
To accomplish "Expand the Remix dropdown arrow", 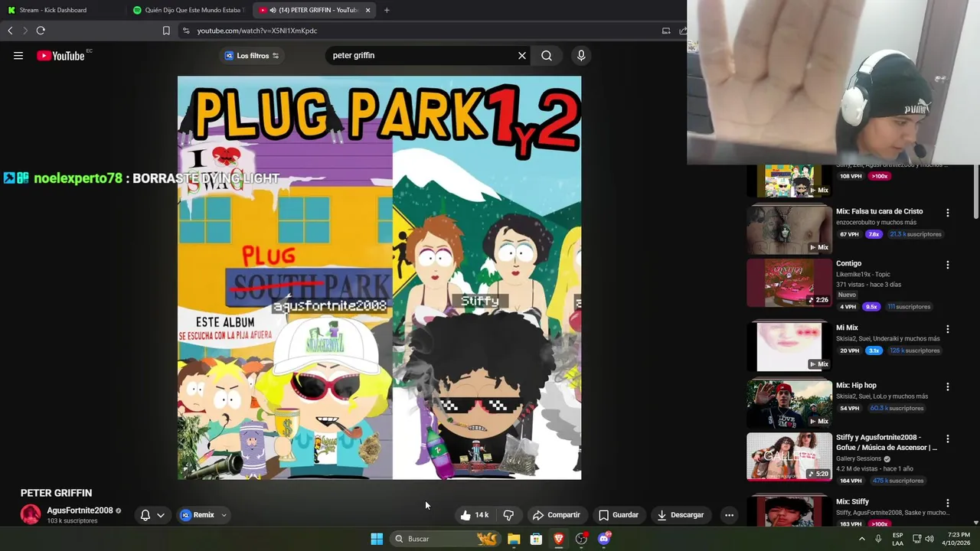I will pos(224,515).
